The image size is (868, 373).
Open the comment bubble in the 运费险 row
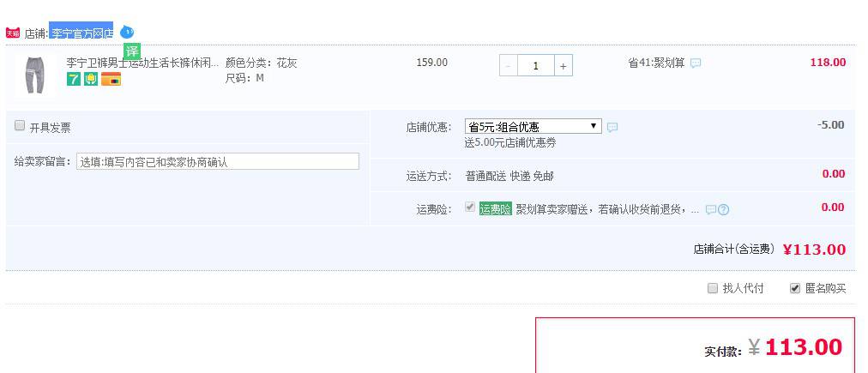point(711,210)
